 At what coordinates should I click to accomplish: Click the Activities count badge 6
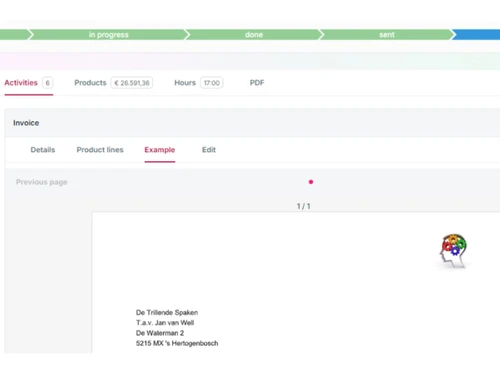tap(48, 83)
